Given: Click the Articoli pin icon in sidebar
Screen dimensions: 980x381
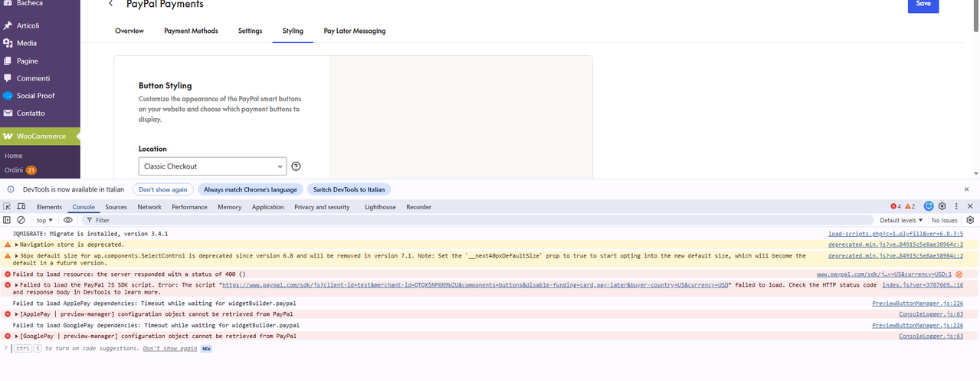Looking at the screenshot, I should 8,26.
